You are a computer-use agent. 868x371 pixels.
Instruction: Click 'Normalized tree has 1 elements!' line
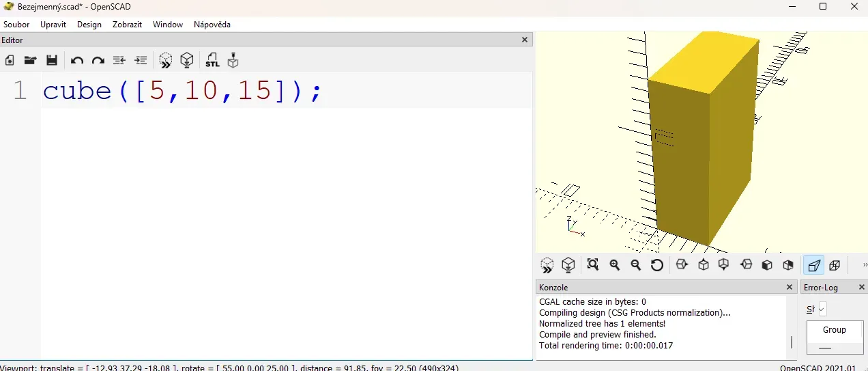[x=602, y=324]
